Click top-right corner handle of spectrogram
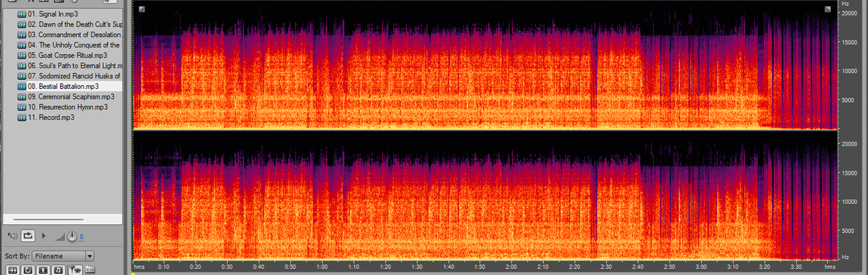868x275 pixels. tap(828, 9)
